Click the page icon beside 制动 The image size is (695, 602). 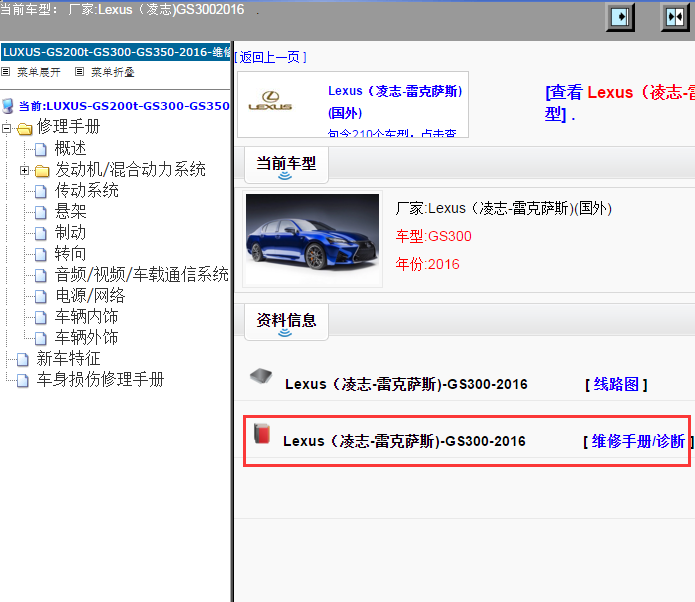(40, 234)
